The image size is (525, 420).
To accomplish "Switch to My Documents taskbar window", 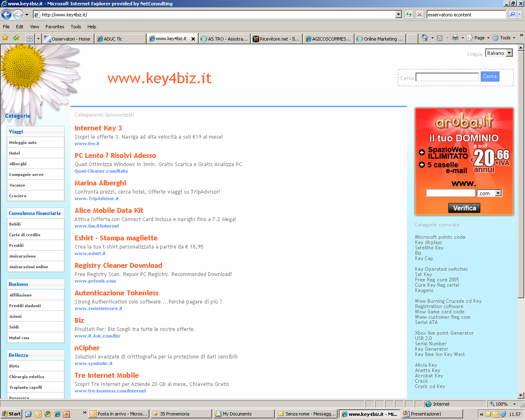I will tap(244, 414).
